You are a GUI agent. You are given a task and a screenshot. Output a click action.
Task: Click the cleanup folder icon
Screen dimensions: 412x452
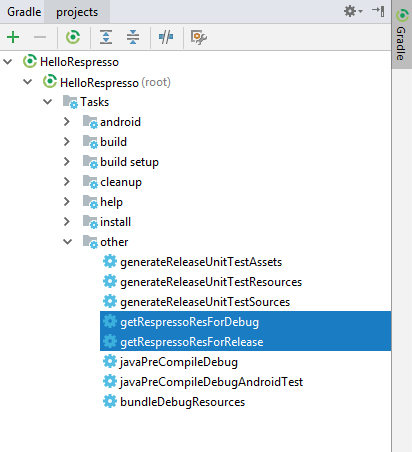pyautogui.click(x=90, y=182)
